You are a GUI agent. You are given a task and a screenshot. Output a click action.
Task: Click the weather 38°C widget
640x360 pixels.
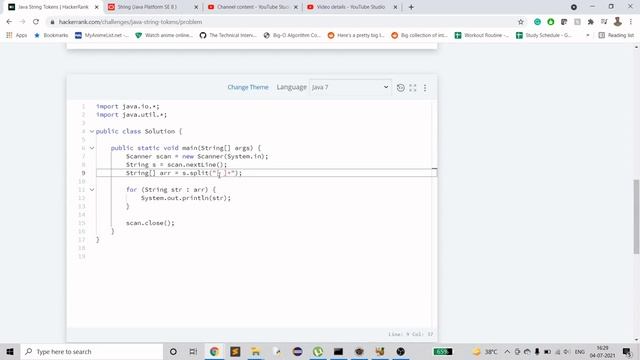point(485,351)
